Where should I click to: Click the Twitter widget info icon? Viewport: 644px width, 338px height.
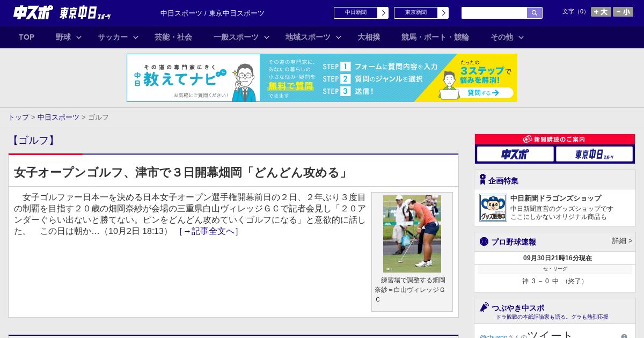pyautogui.click(x=624, y=336)
